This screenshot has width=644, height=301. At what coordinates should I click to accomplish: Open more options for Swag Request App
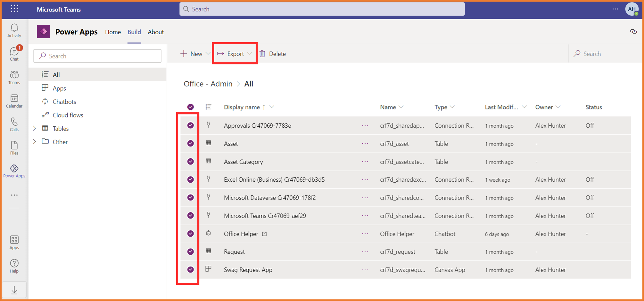tap(365, 270)
